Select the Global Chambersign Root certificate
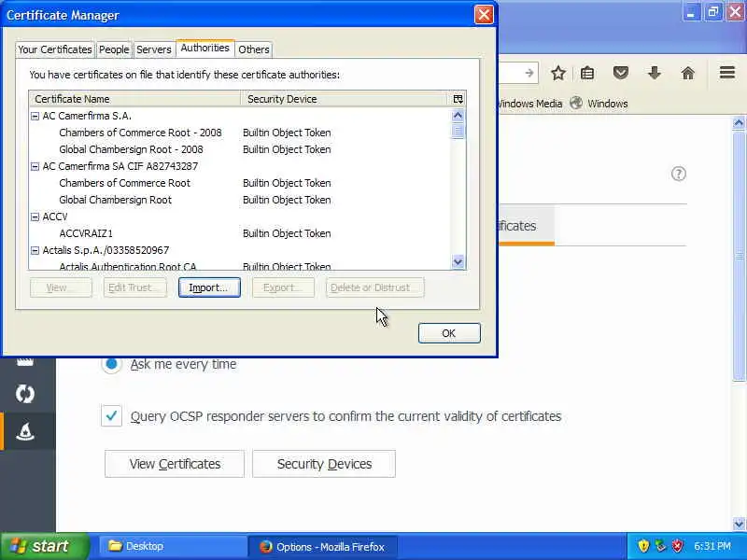Screen dimensions: 747x560 click(x=240, y=200)
